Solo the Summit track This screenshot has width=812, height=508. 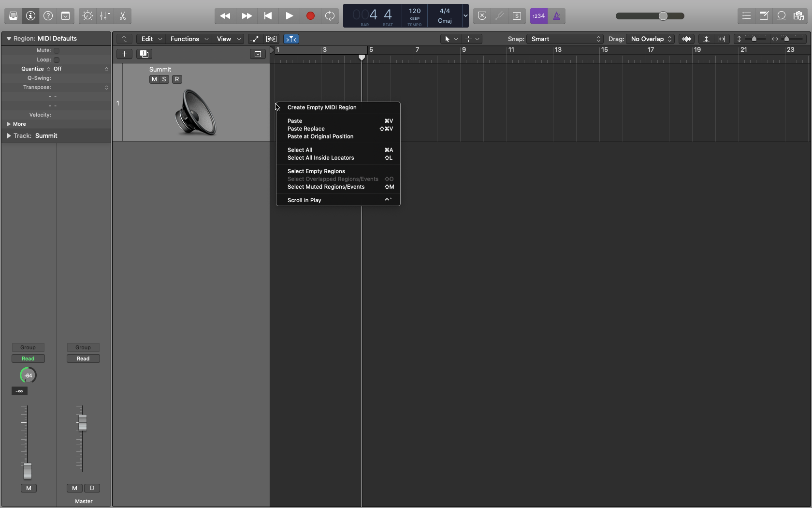[164, 79]
